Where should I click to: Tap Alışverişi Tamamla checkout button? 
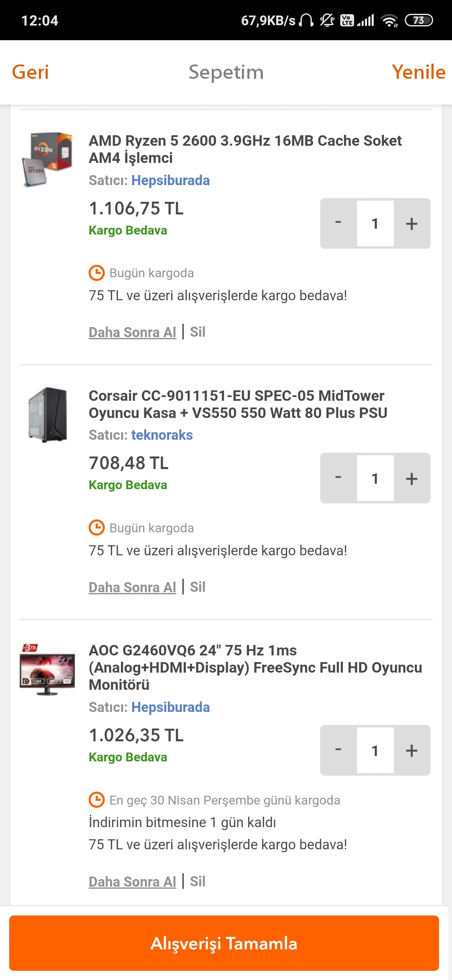coord(224,943)
